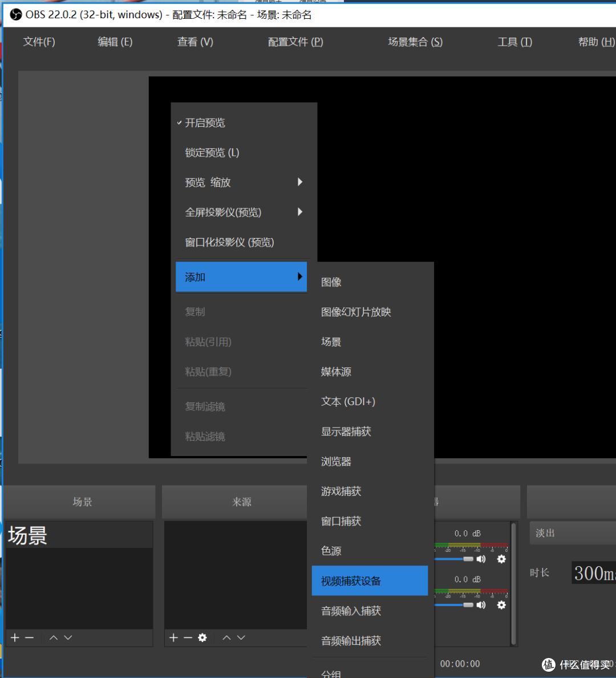The width and height of the screenshot is (616, 678).
Task: Add 显示器捕获 source
Action: (370, 431)
